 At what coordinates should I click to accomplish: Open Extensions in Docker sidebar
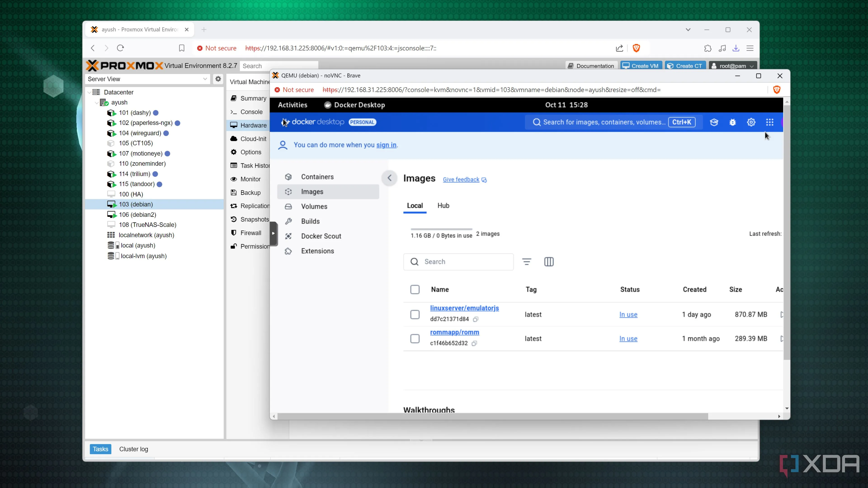328,251
